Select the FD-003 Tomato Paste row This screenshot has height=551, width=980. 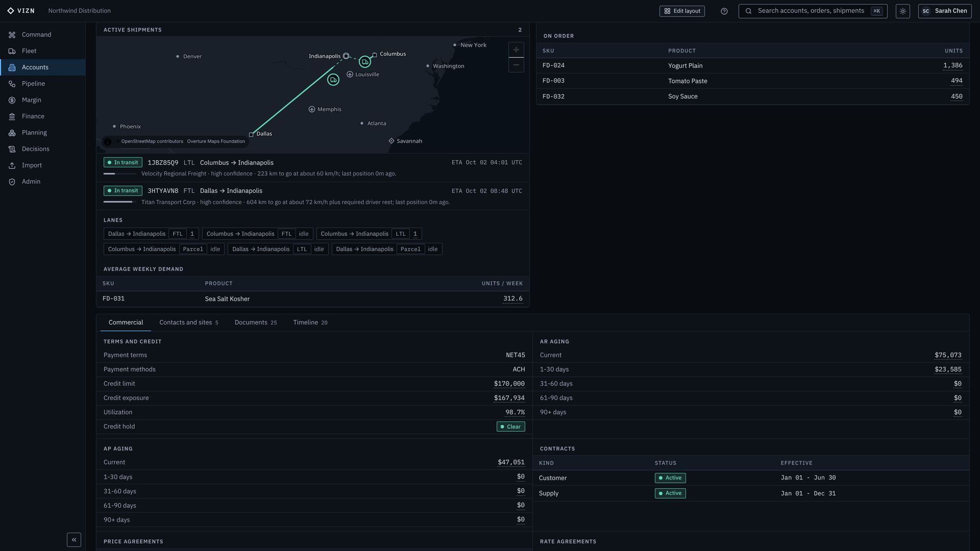pos(752,81)
